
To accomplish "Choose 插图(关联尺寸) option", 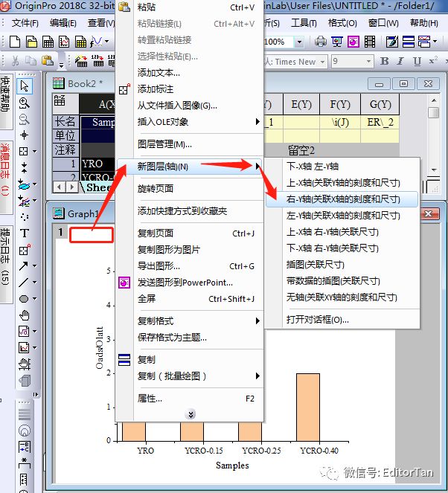I will coord(342,265).
